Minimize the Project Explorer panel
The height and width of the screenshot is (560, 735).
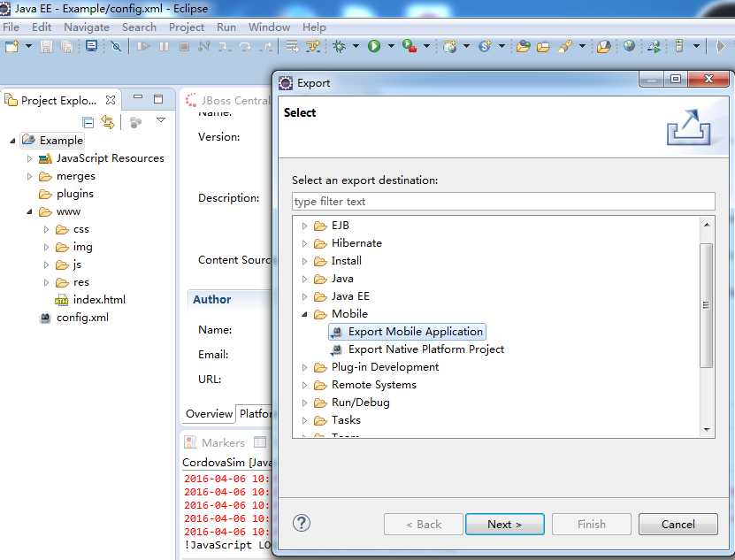click(x=138, y=97)
